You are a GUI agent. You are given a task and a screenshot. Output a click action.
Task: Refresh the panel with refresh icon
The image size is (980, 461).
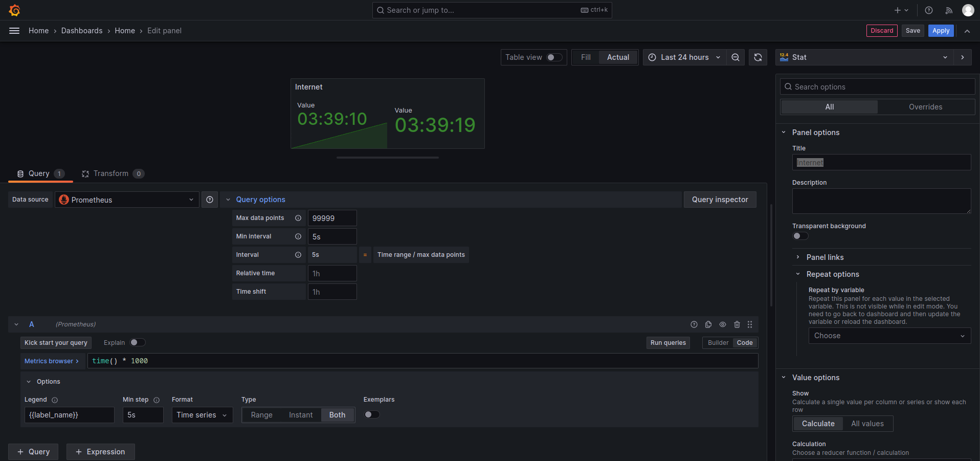(758, 57)
